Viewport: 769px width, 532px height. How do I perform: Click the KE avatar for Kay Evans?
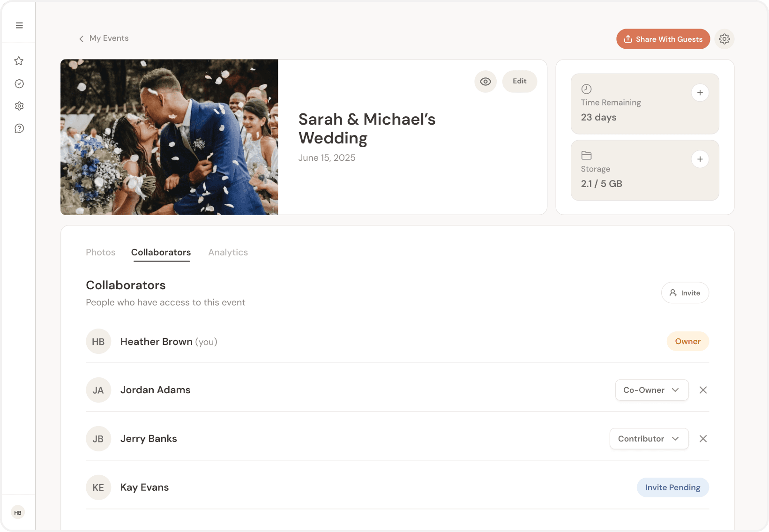pos(98,487)
